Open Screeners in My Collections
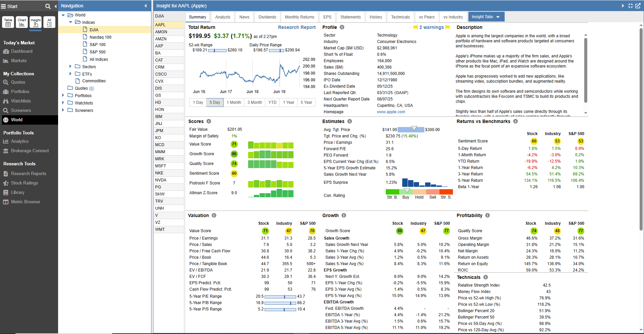The height and width of the screenshot is (334, 644). [21, 111]
